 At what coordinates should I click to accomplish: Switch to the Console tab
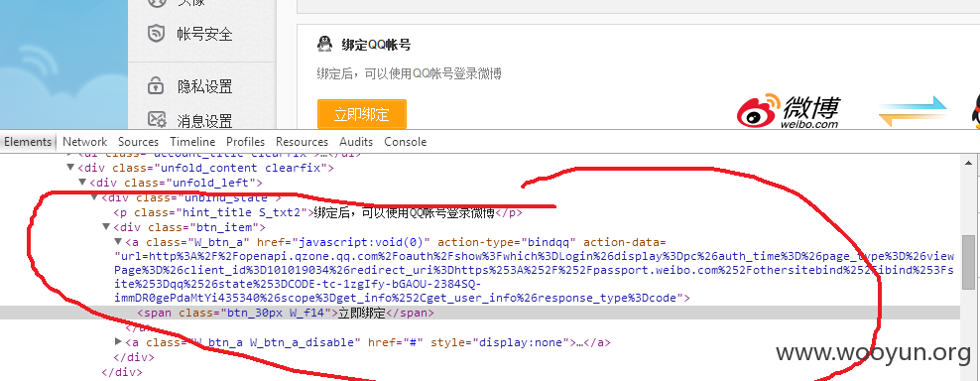point(406,142)
